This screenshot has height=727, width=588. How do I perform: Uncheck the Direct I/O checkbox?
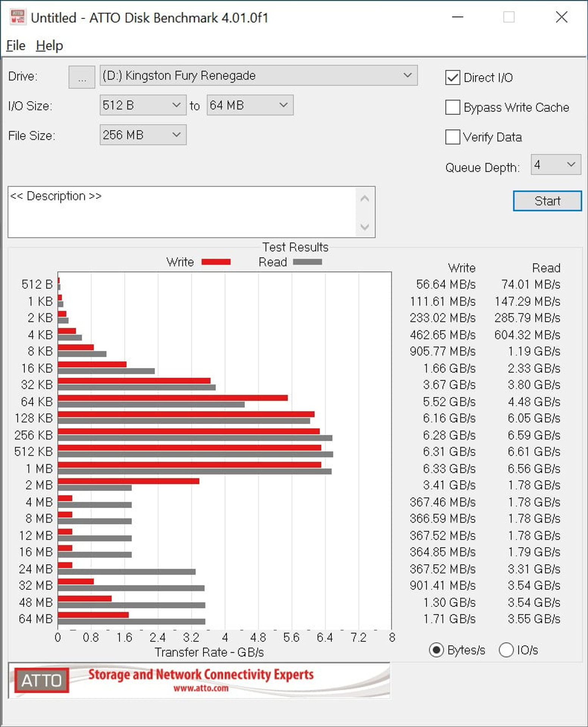pyautogui.click(x=452, y=78)
